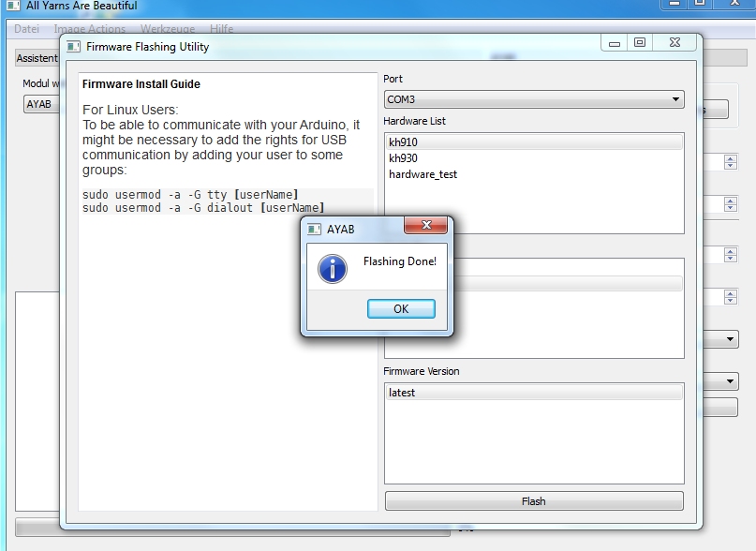Select hardware_test in the Hardware List

click(534, 174)
